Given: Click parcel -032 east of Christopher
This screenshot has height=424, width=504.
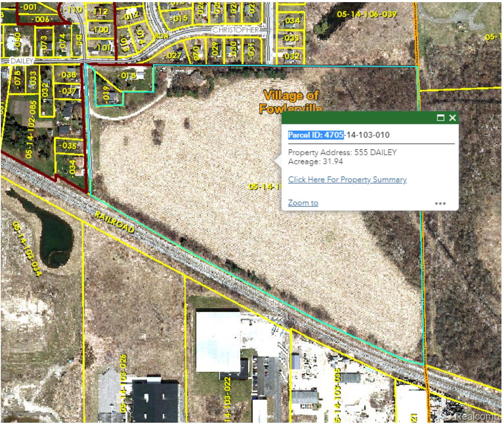Looking at the screenshot, I should point(290,56).
